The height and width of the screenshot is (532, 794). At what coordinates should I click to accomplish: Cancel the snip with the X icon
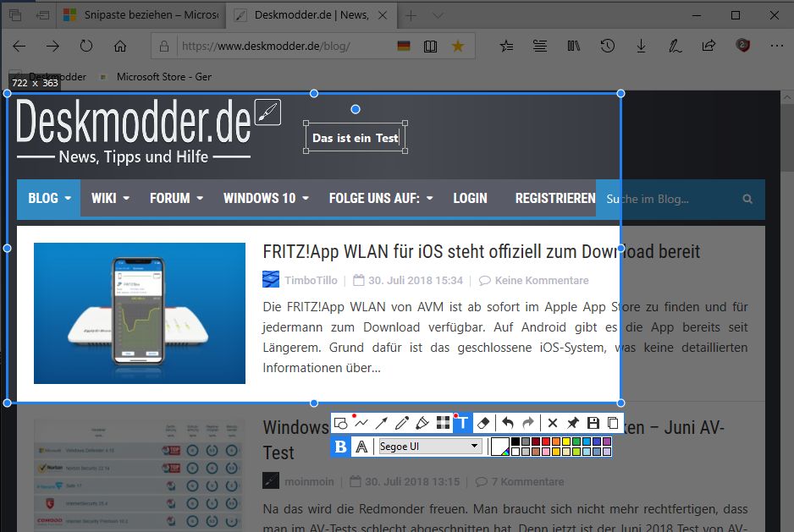tap(553, 423)
